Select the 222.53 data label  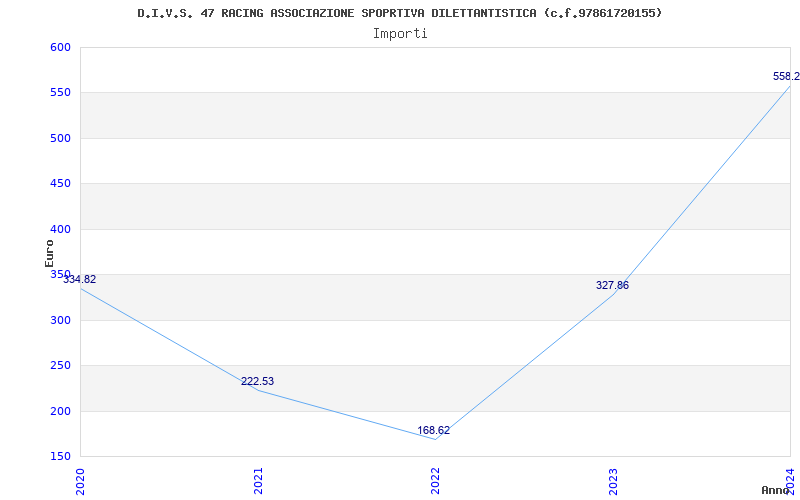coord(257,381)
